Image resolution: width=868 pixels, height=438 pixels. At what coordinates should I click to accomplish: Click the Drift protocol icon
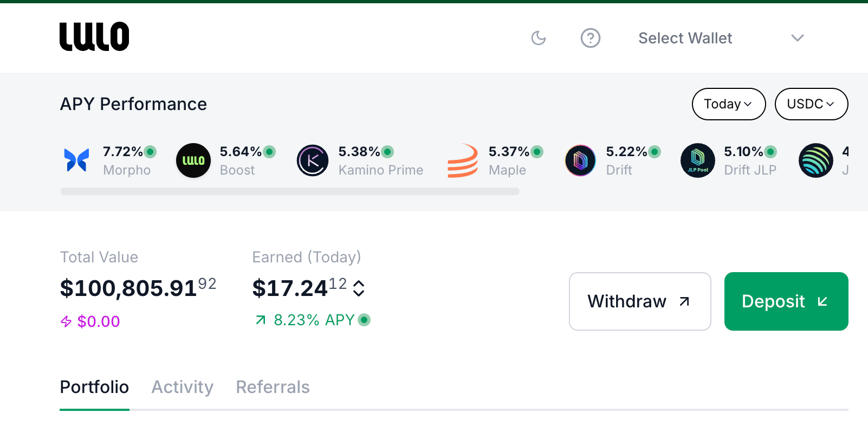point(580,160)
